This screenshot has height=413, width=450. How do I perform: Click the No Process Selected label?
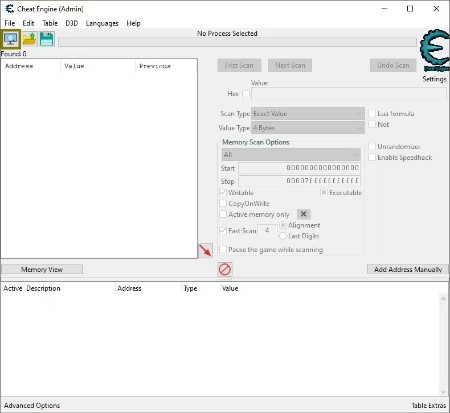point(227,33)
